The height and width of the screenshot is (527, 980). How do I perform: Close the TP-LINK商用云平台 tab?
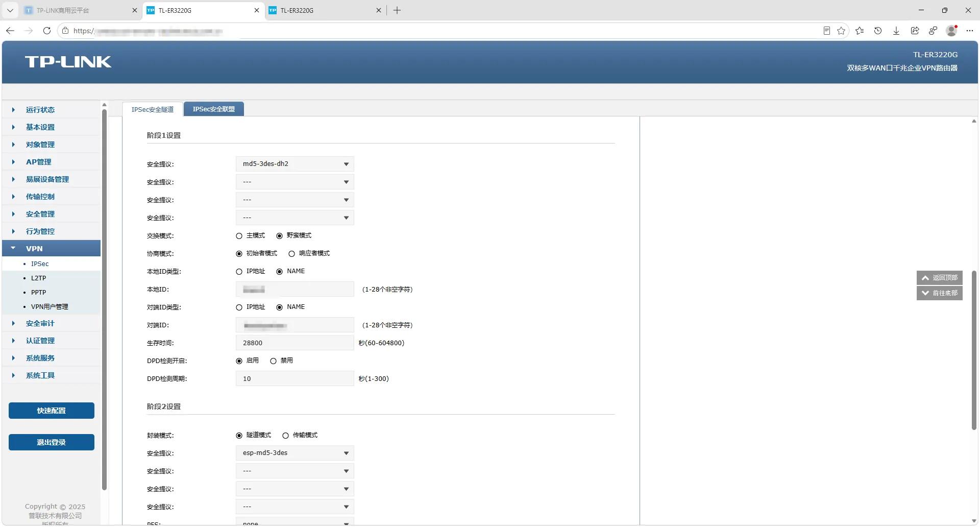134,10
